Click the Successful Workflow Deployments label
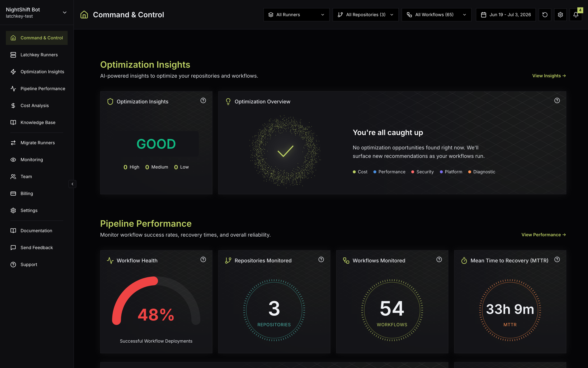Image resolution: width=588 pixels, height=368 pixels. [156, 341]
